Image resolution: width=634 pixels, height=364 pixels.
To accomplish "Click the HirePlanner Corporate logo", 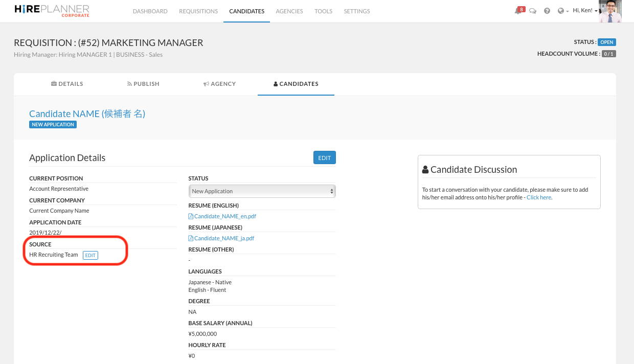I will [x=52, y=11].
